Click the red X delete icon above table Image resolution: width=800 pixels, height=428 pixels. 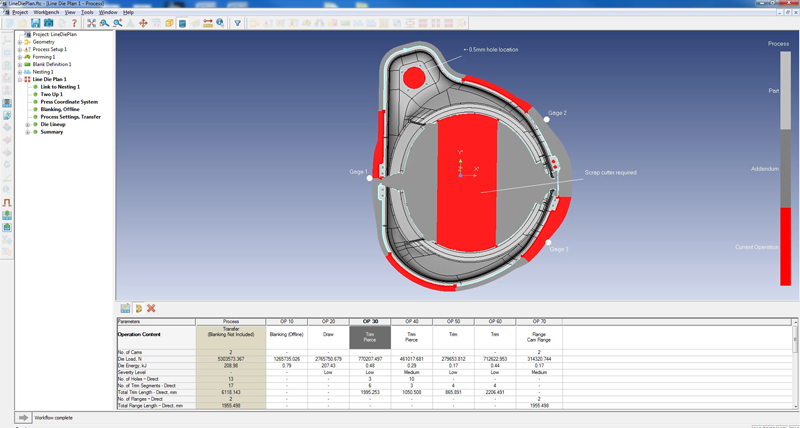(x=151, y=309)
